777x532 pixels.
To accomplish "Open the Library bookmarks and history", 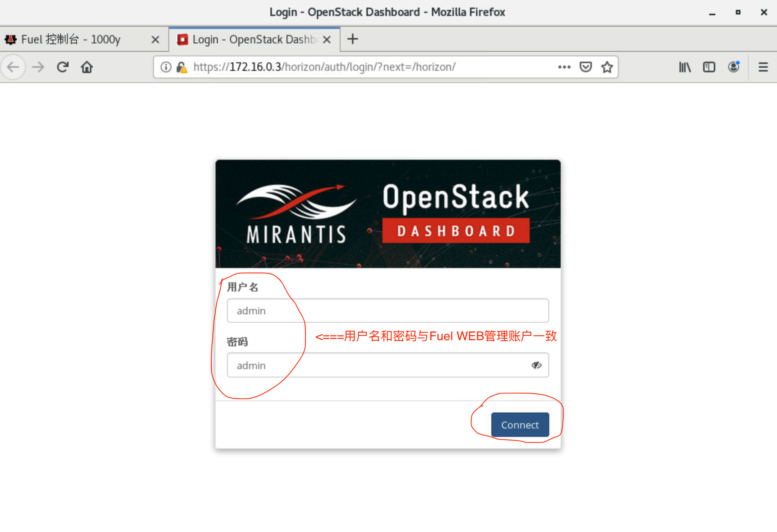I will point(684,67).
